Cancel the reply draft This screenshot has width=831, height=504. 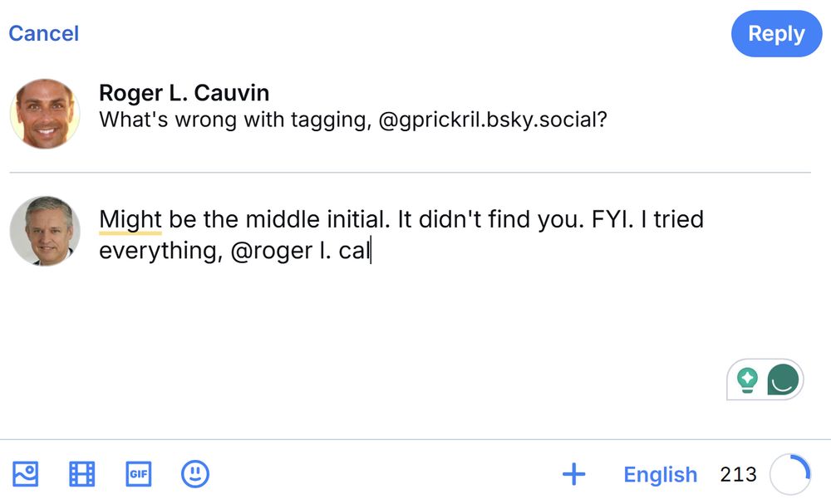[x=43, y=33]
